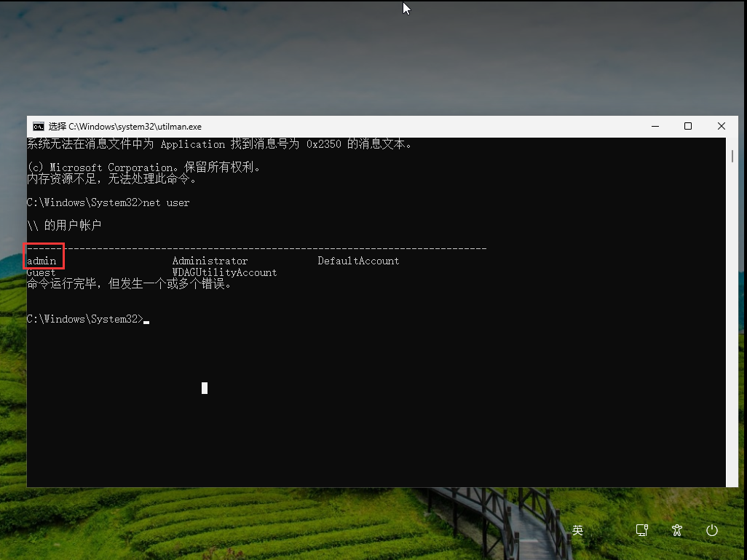747x560 pixels.
Task: Click the cmd icon in the title bar
Action: point(39,127)
